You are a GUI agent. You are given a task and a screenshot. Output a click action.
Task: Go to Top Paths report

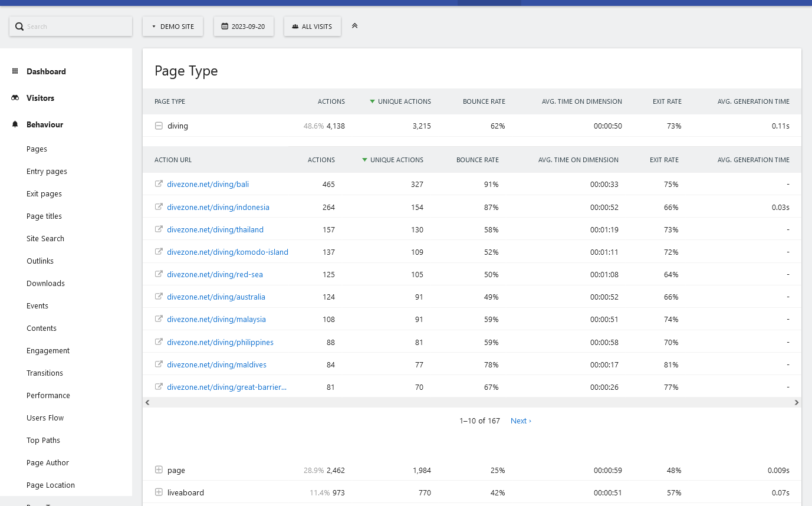click(43, 441)
